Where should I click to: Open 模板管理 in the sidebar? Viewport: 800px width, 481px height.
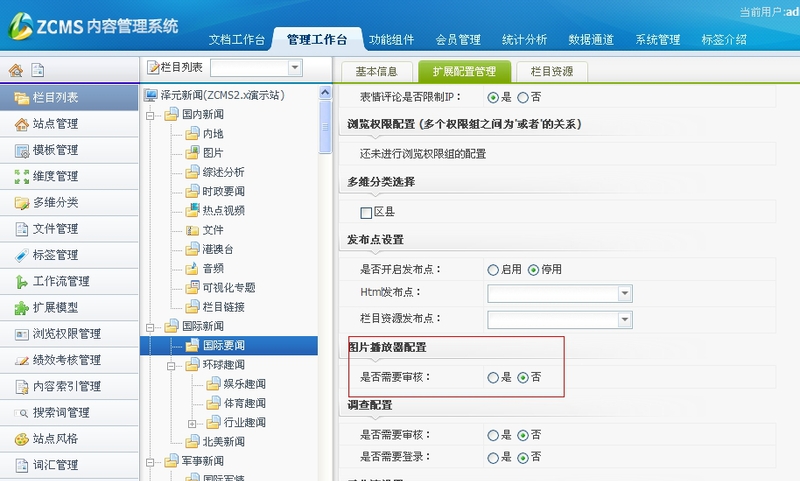(x=54, y=150)
